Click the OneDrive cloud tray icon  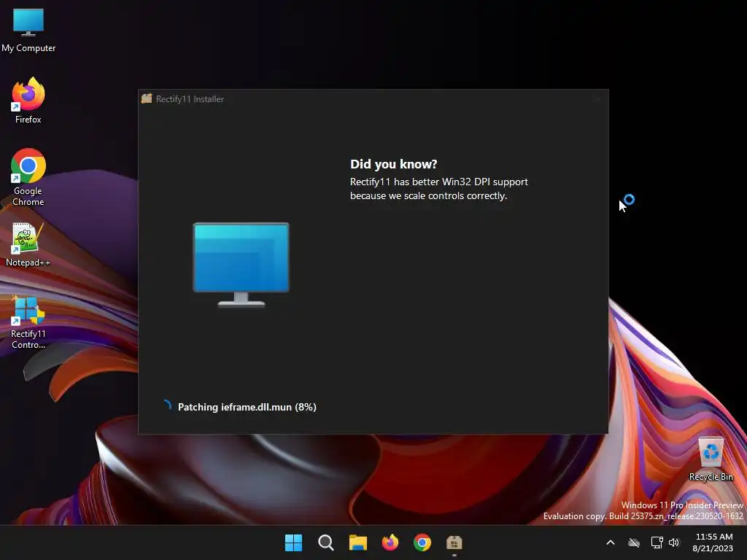634,542
